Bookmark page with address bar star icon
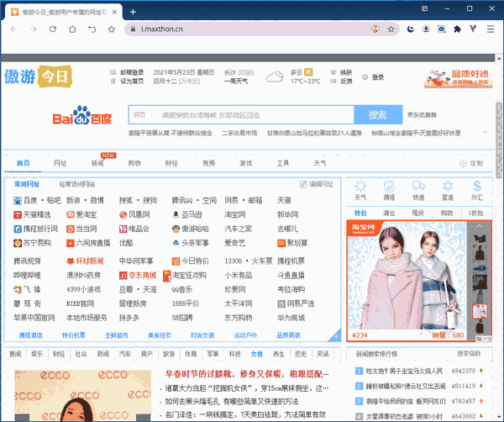This screenshot has width=504, height=422. tap(391, 29)
